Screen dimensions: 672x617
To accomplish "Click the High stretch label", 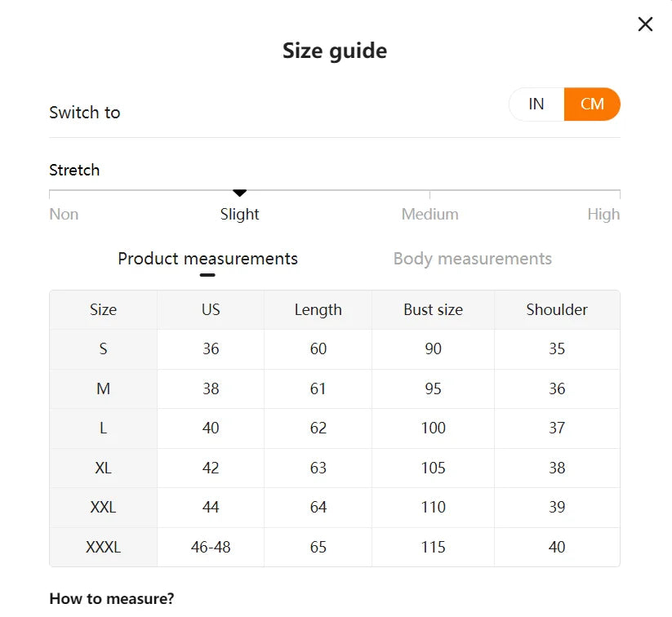I will click(x=603, y=215).
